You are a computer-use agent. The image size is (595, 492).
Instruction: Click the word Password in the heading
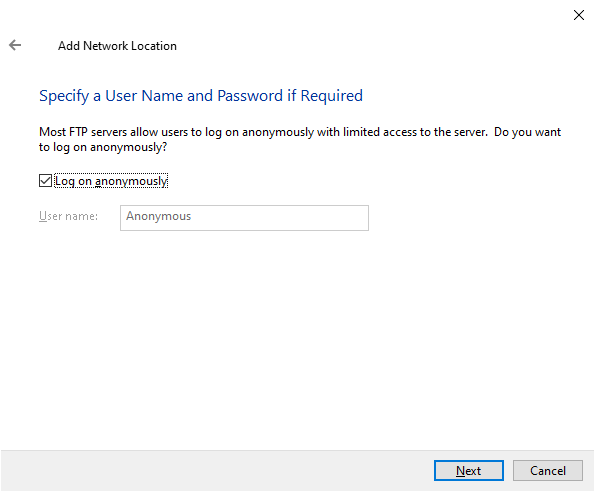250,96
